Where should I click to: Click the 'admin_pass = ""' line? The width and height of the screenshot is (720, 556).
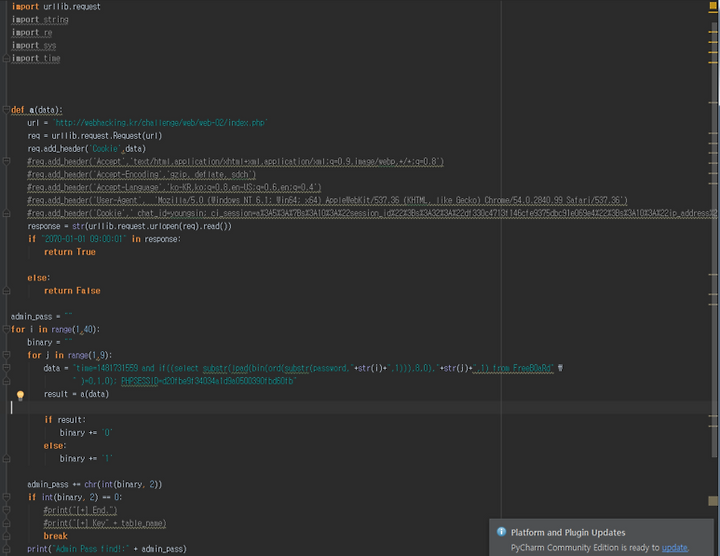tap(41, 316)
